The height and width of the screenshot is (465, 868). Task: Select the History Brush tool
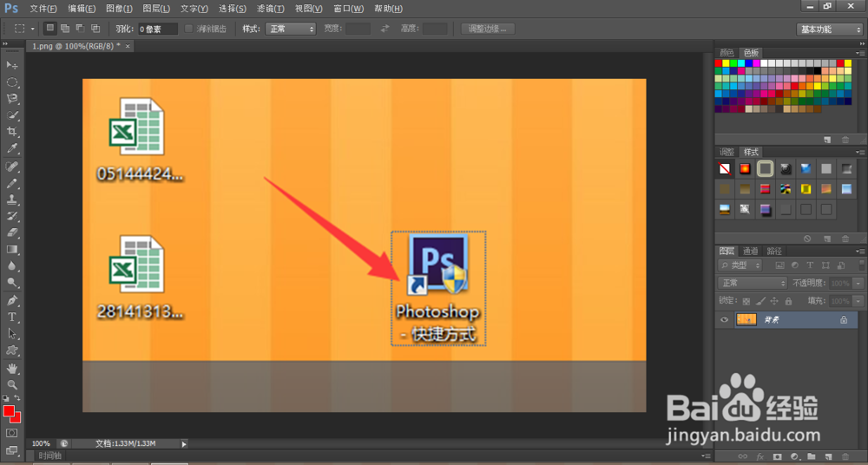tap(11, 216)
